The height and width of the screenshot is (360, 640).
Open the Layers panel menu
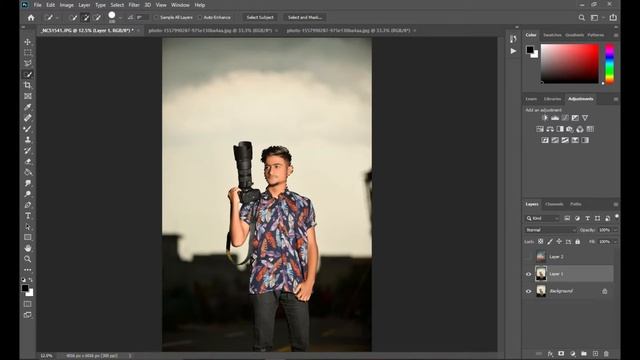pos(616,204)
